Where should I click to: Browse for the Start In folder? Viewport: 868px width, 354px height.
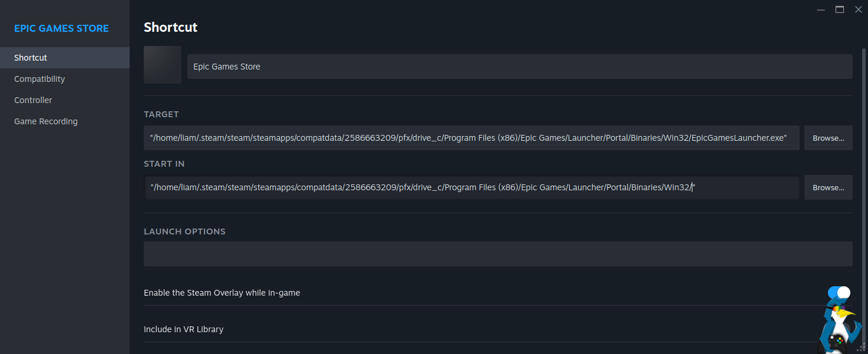click(828, 187)
